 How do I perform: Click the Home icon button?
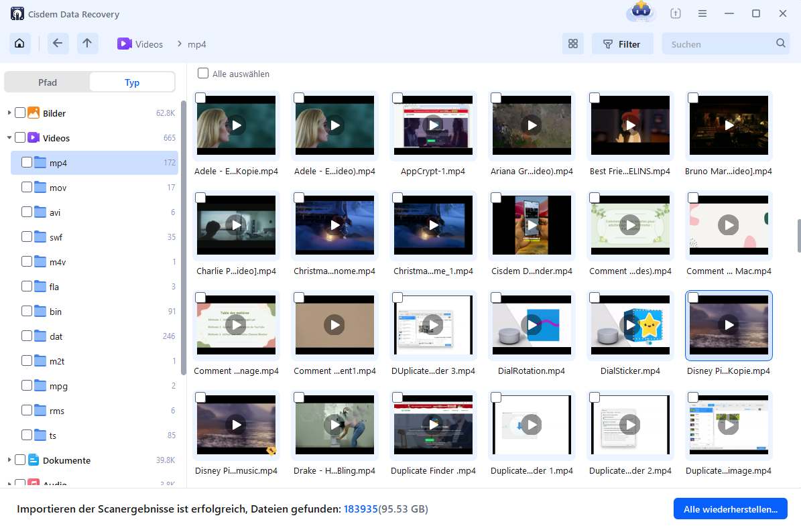coord(19,44)
